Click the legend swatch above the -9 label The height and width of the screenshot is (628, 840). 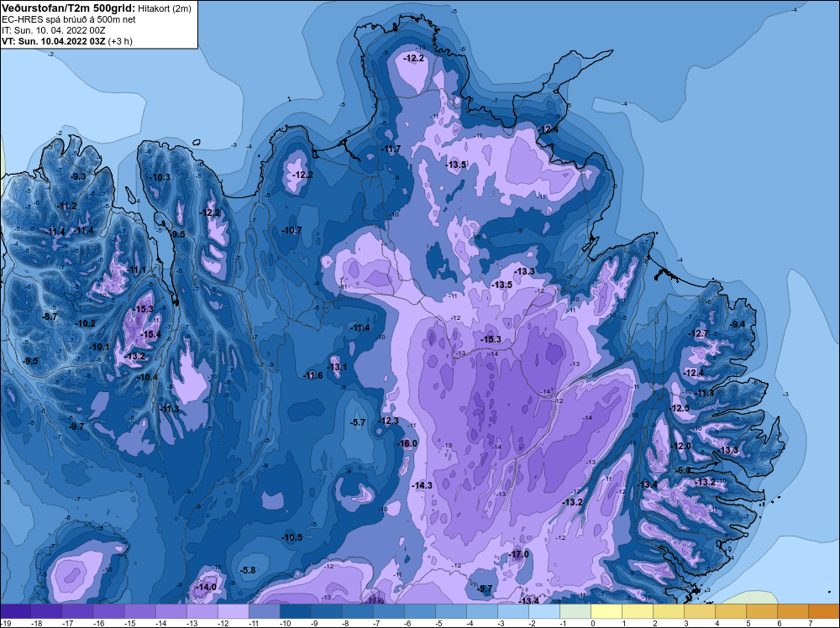(x=326, y=611)
